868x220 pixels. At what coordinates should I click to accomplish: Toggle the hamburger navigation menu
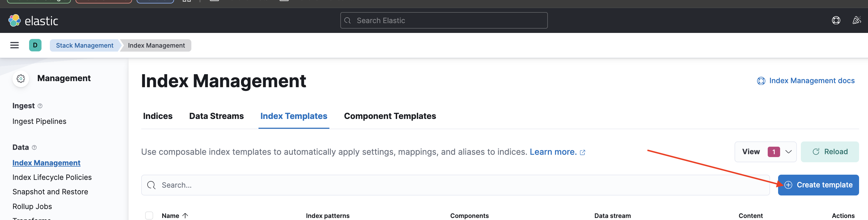click(14, 45)
